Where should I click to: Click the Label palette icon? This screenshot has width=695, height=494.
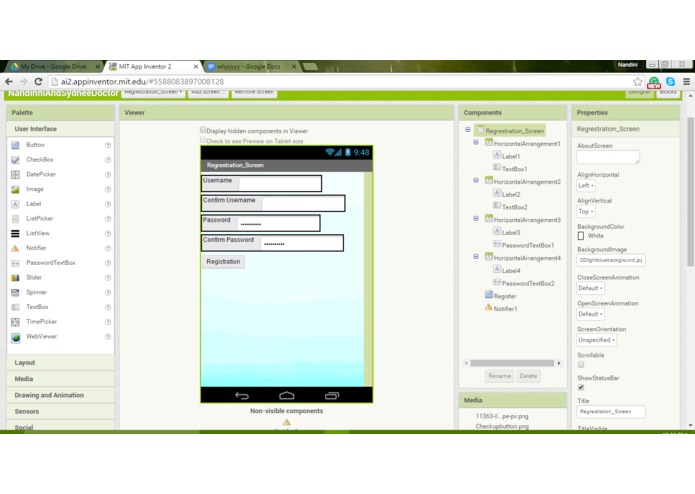(x=15, y=204)
